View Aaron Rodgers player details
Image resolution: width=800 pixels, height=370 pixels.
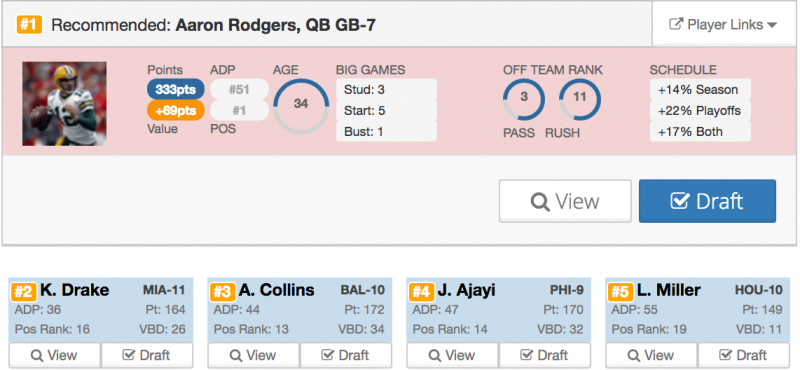pyautogui.click(x=565, y=201)
